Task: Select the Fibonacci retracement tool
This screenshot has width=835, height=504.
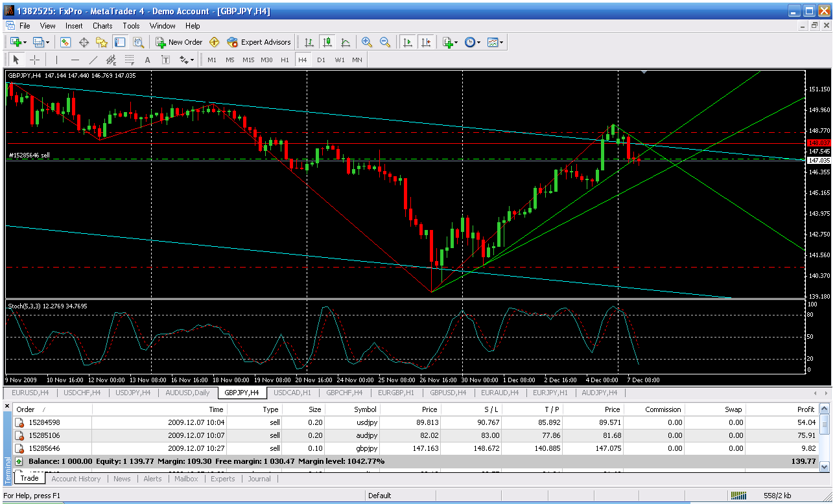Action: pos(129,60)
